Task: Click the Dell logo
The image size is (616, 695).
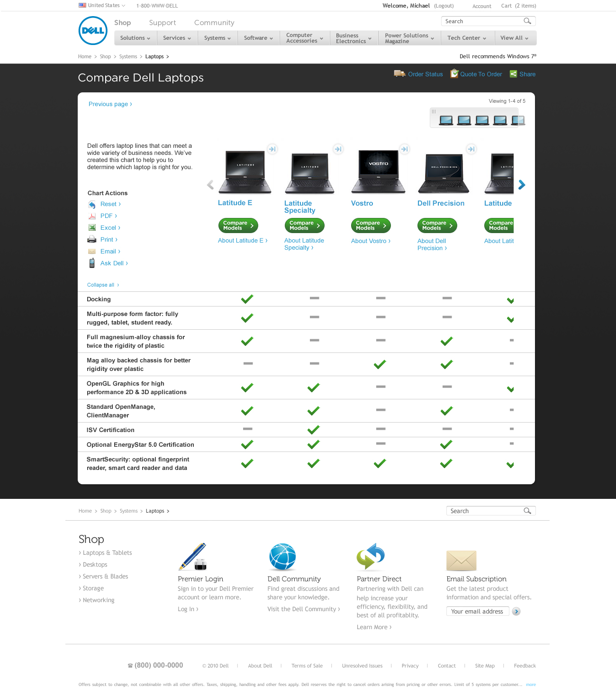Action: click(x=93, y=31)
